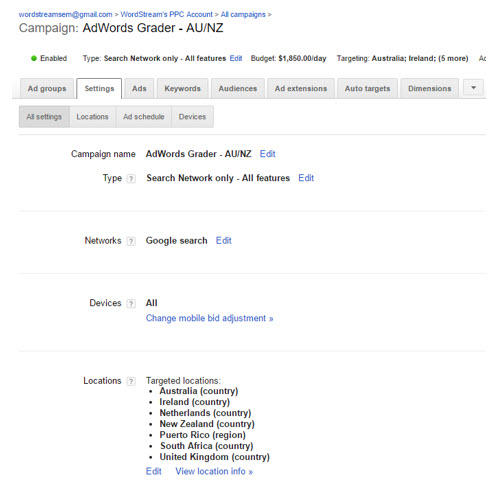
Task: Open the Devices help question mark
Action: pos(131,303)
